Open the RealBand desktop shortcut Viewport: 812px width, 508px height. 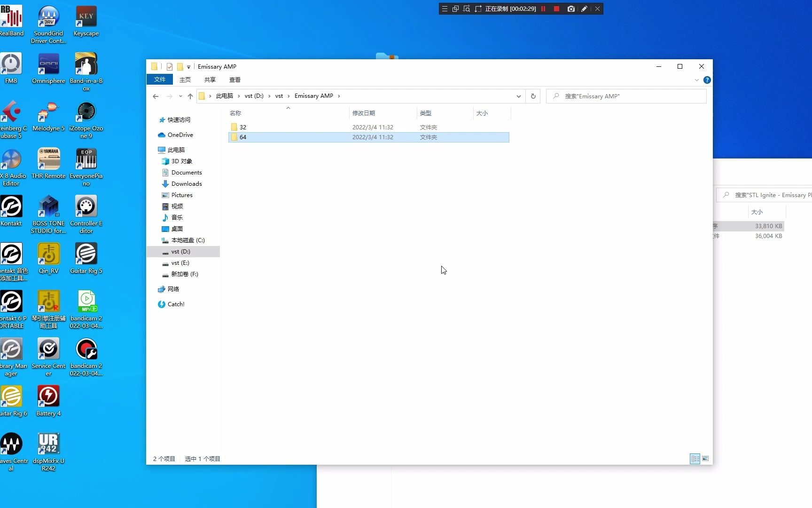point(11,21)
